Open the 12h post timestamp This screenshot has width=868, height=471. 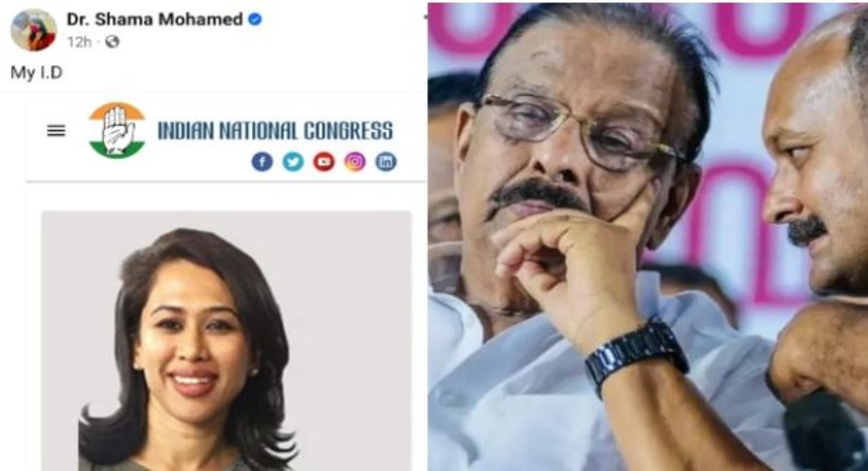79,42
